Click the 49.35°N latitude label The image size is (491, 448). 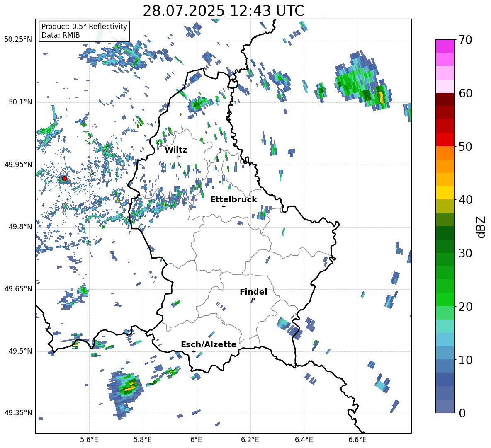[18, 413]
